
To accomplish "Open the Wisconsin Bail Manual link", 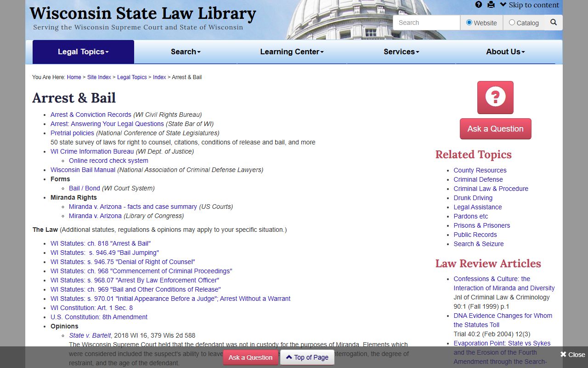I will click(83, 170).
